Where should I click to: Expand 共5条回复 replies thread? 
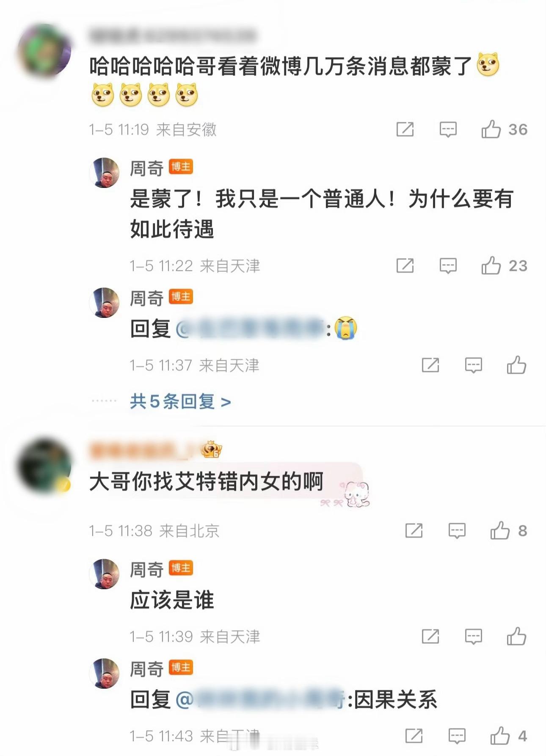click(x=180, y=401)
